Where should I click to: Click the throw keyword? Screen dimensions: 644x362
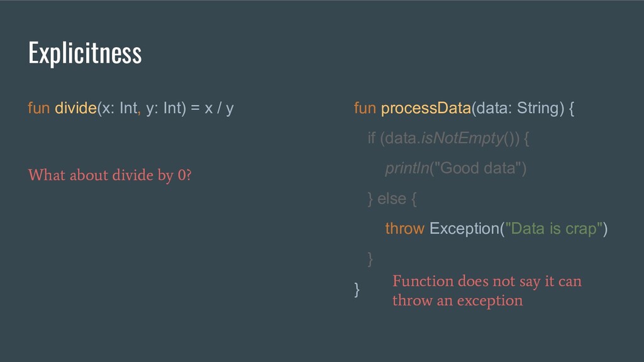tap(404, 229)
